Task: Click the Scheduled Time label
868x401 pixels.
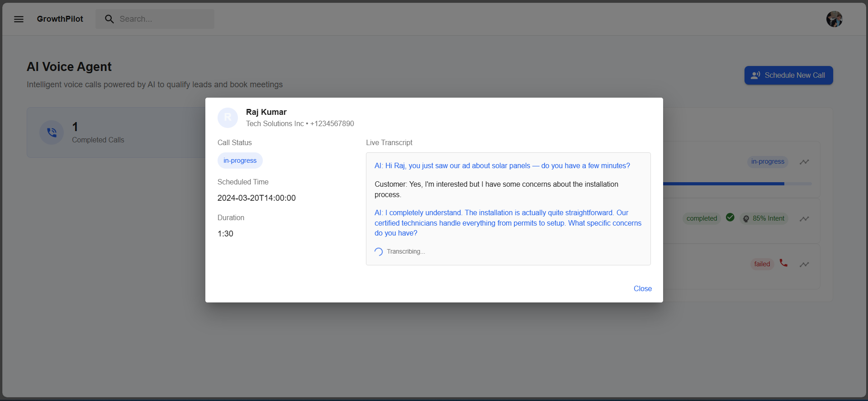Action: tap(243, 182)
